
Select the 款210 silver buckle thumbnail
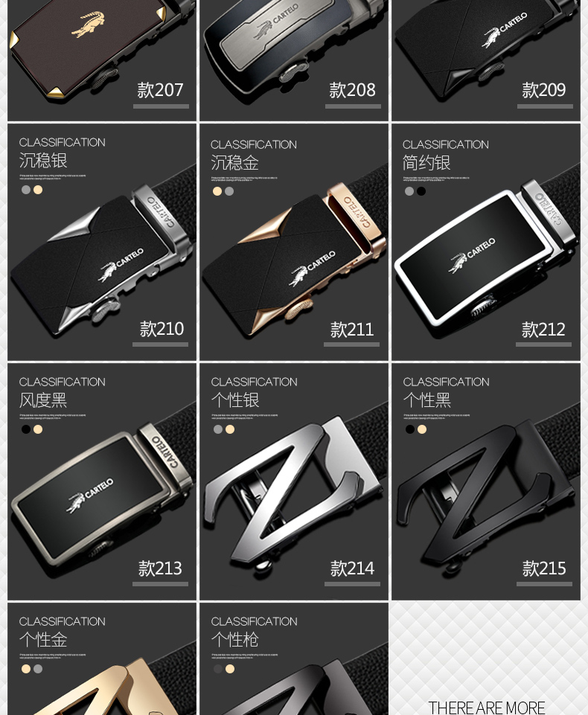102,242
